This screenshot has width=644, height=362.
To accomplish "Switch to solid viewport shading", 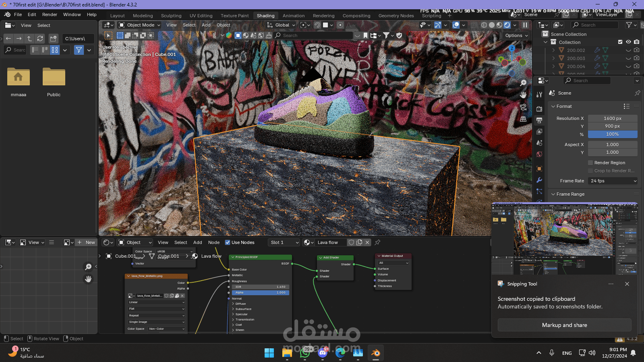I will (492, 25).
